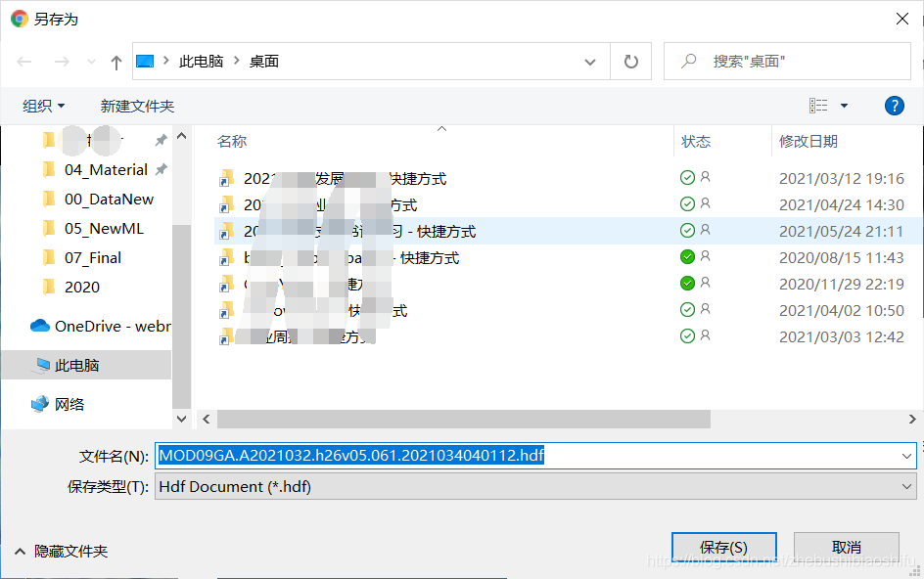This screenshot has height=579, width=924.
Task: Select 00_DataNew folder in sidebar
Action: 109,200
